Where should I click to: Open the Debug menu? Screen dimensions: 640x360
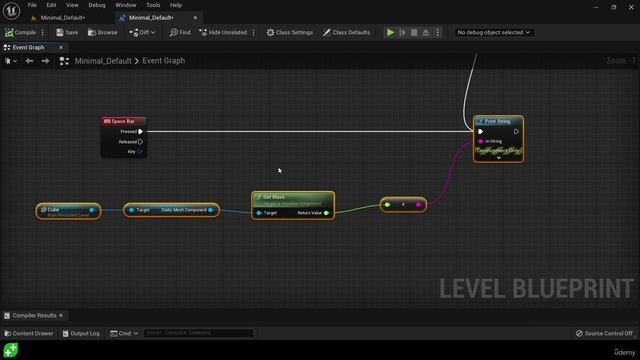click(x=97, y=5)
